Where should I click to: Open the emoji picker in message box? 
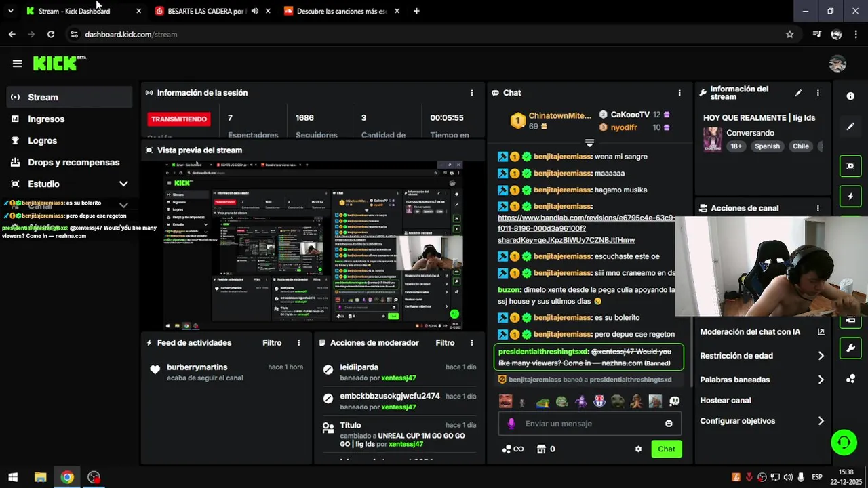tap(669, 424)
